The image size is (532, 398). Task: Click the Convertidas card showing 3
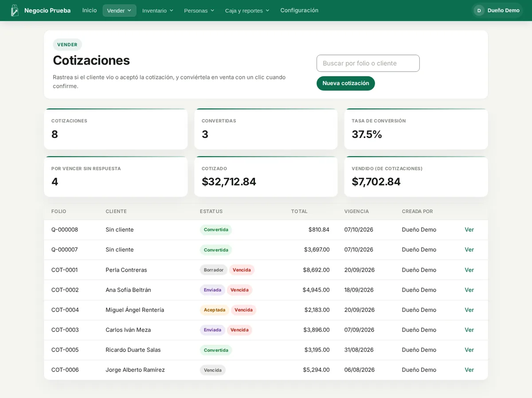tap(266, 129)
